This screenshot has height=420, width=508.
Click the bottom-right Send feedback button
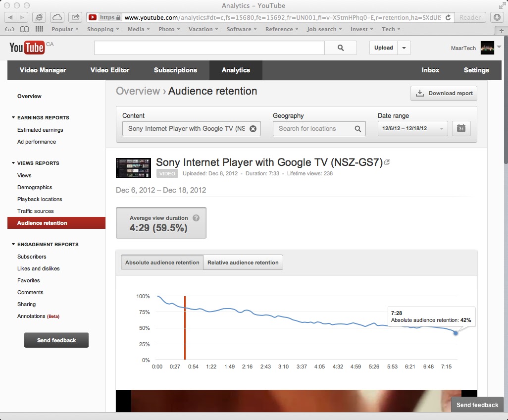pyautogui.click(x=477, y=405)
